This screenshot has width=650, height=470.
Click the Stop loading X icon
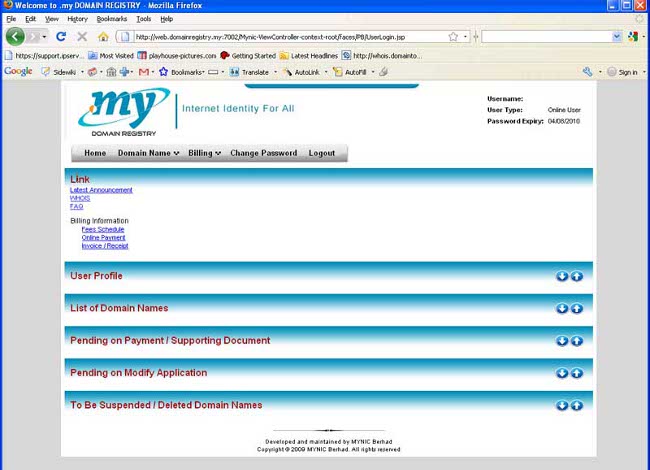click(x=82, y=37)
